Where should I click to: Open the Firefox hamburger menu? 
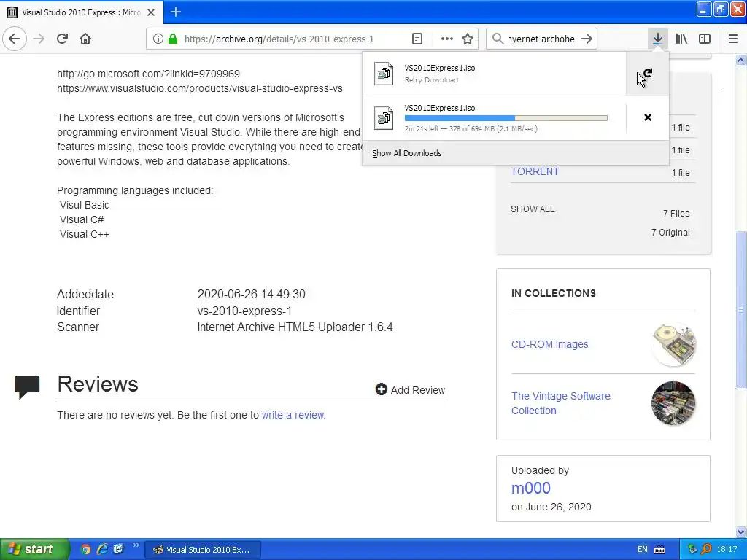[x=732, y=39]
